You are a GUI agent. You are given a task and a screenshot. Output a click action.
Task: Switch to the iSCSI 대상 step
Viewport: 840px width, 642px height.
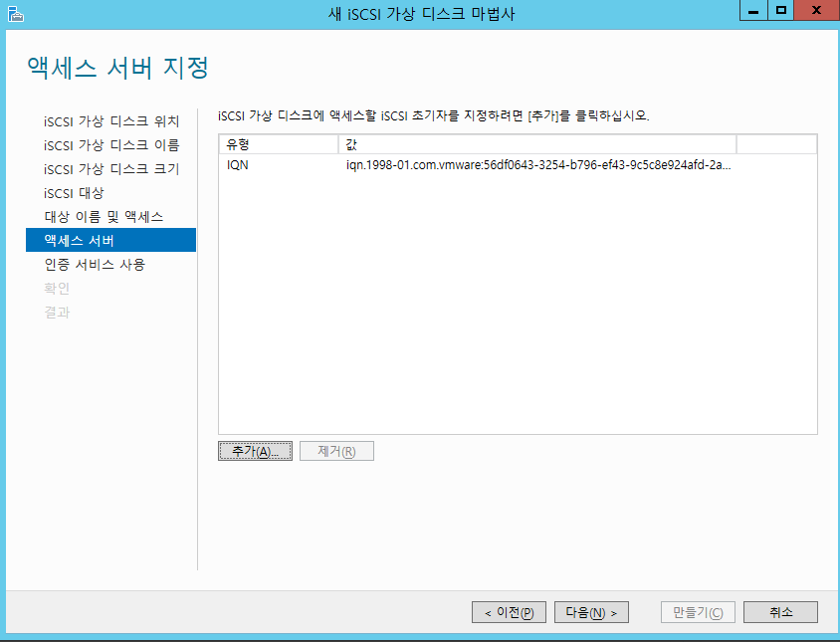[74, 193]
